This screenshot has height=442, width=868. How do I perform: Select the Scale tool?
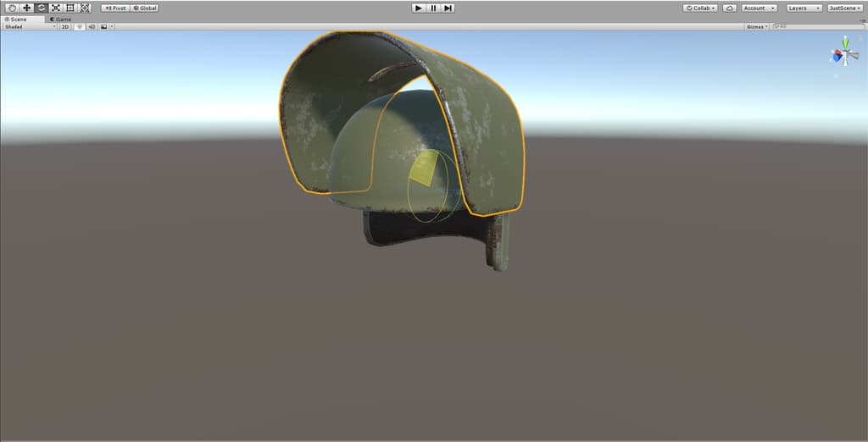(55, 8)
